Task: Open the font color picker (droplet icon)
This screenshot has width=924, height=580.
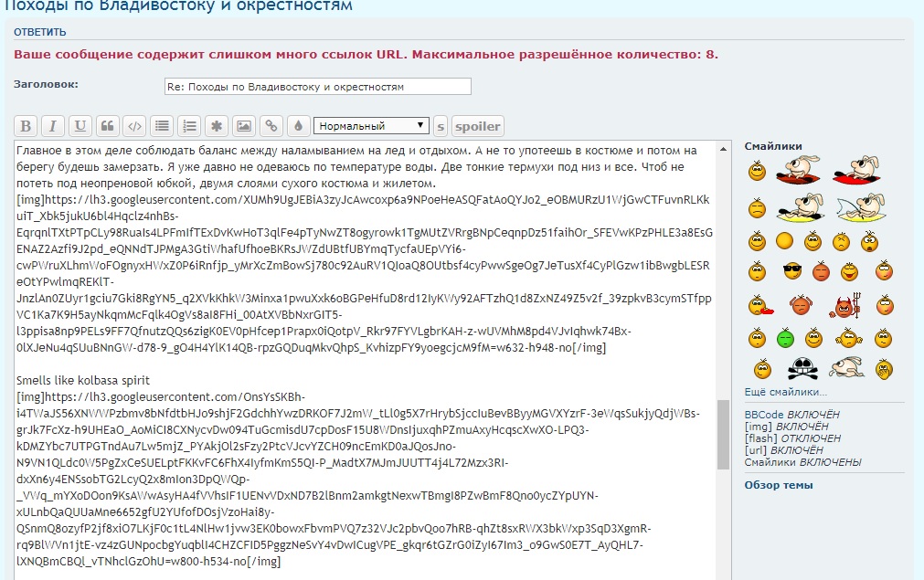Action: click(x=297, y=126)
